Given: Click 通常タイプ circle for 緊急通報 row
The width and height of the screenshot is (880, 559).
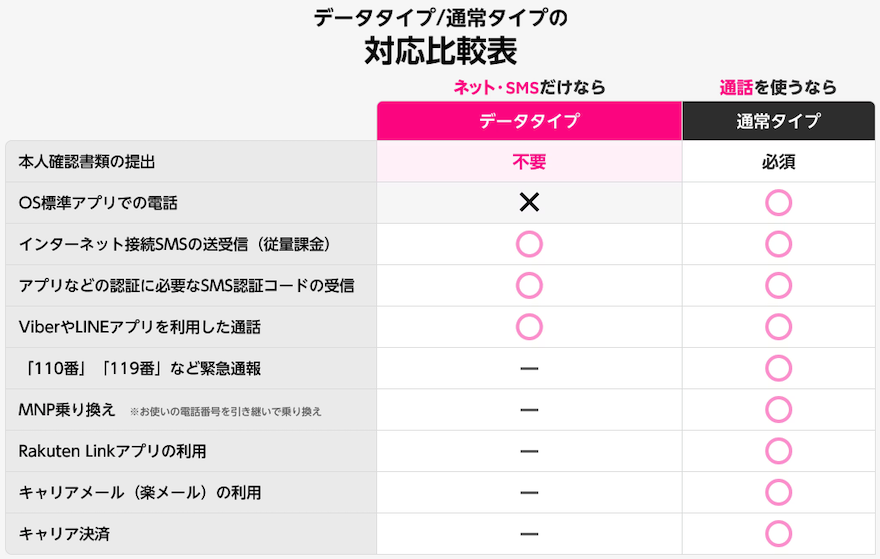Looking at the screenshot, I should [x=778, y=369].
